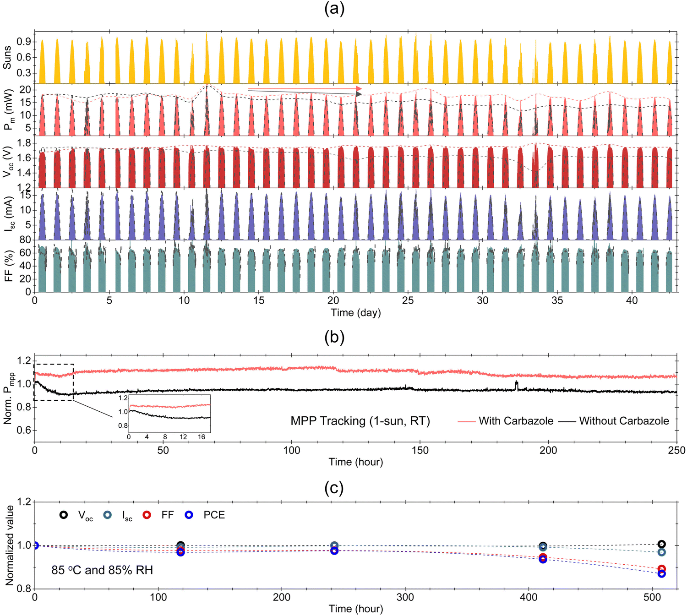Click the black arrow in the Pm panel
Image resolution: width=687 pixels, height=616 pixels.
(305, 92)
